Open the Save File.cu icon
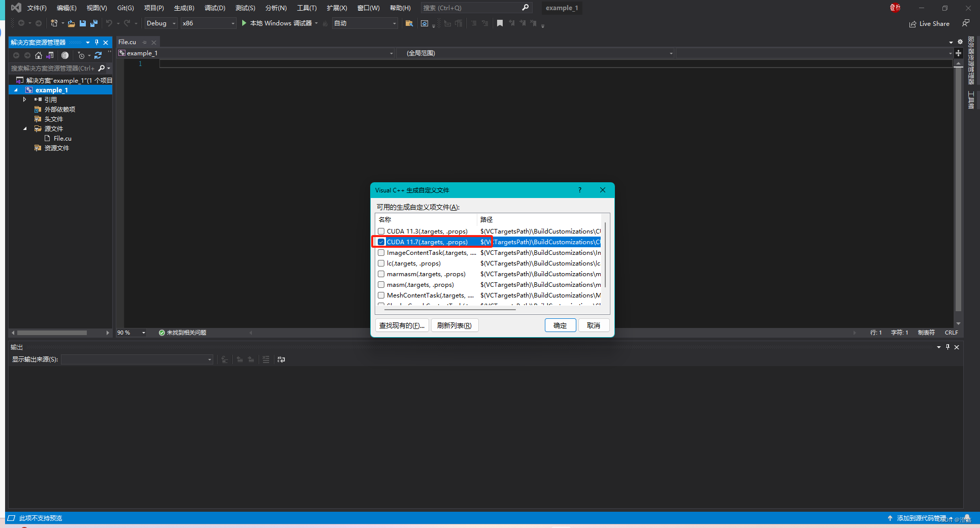Image resolution: width=980 pixels, height=528 pixels. [83, 23]
